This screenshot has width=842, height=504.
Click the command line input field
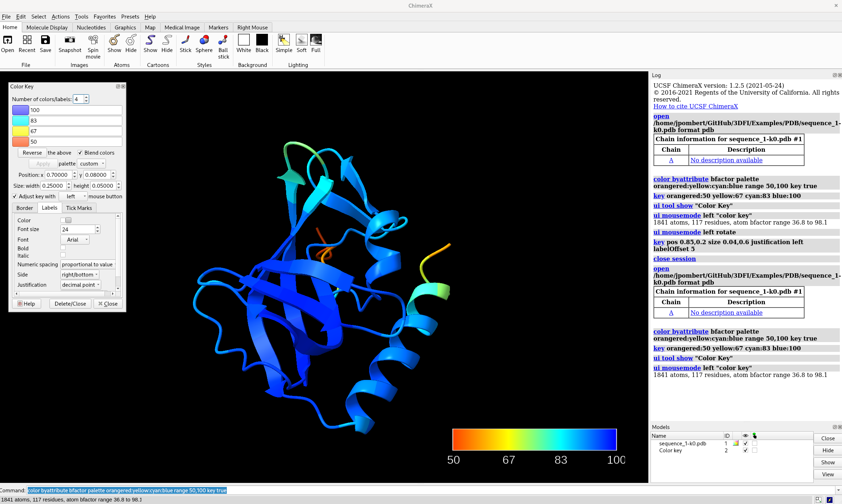coord(431,490)
